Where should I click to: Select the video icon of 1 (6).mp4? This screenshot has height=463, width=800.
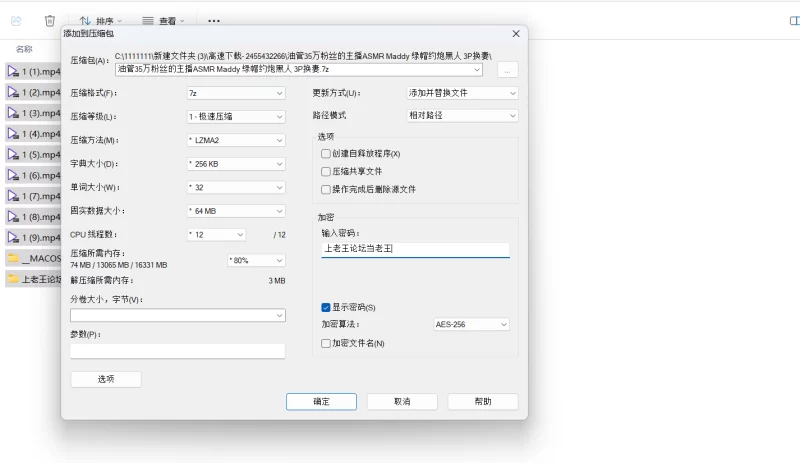click(x=13, y=175)
